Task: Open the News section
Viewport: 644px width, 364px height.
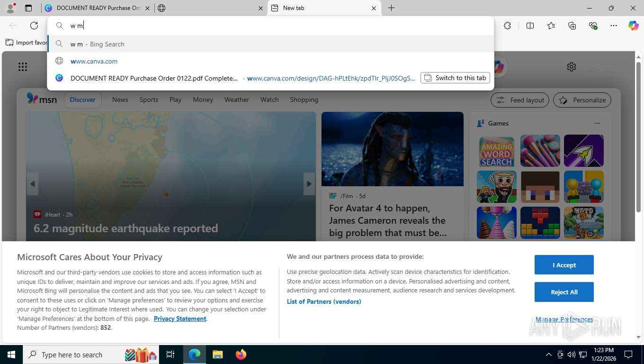Action: coord(120,100)
